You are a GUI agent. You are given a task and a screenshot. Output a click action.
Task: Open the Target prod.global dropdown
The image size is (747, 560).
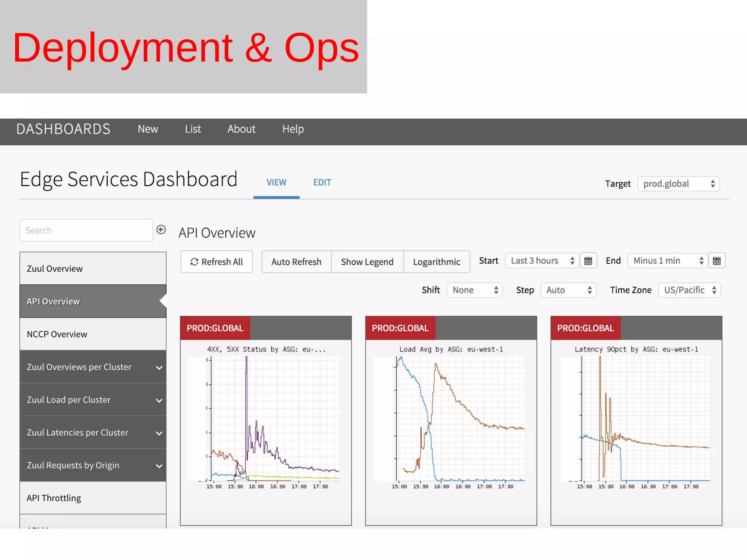[x=678, y=184]
